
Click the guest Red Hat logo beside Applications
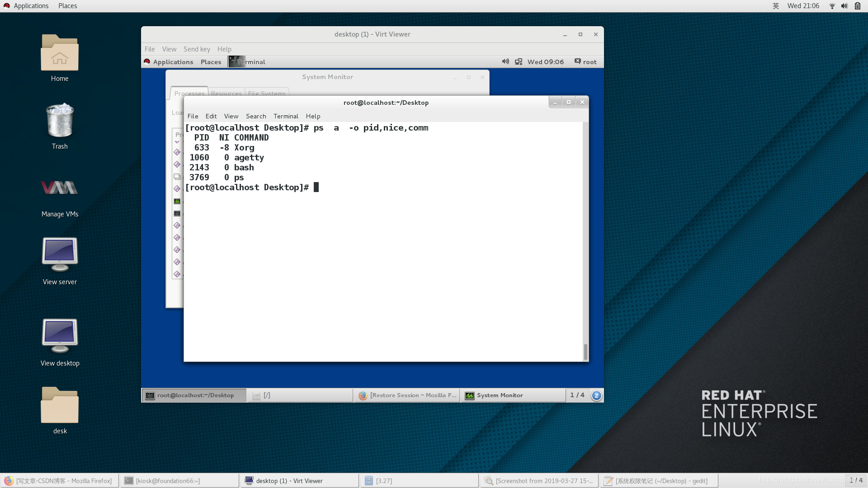(147, 61)
